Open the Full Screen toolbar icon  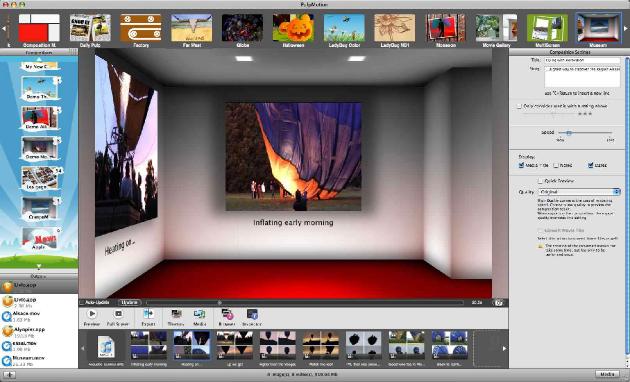[x=118, y=314]
